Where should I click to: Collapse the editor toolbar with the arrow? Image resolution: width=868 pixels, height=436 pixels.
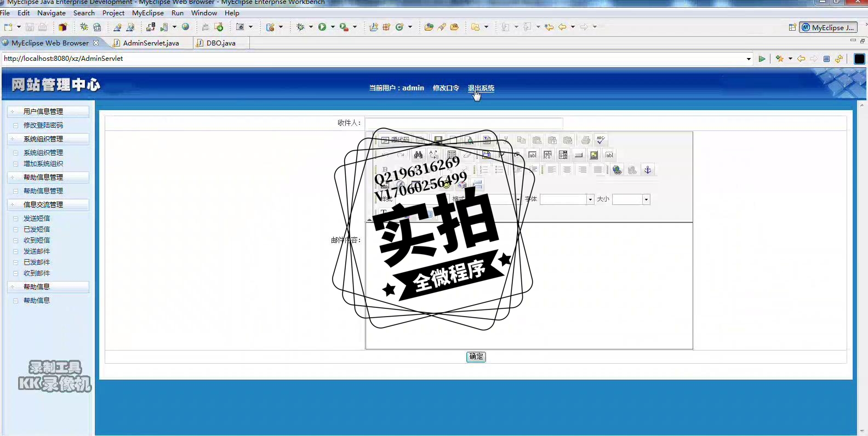pyautogui.click(x=369, y=219)
